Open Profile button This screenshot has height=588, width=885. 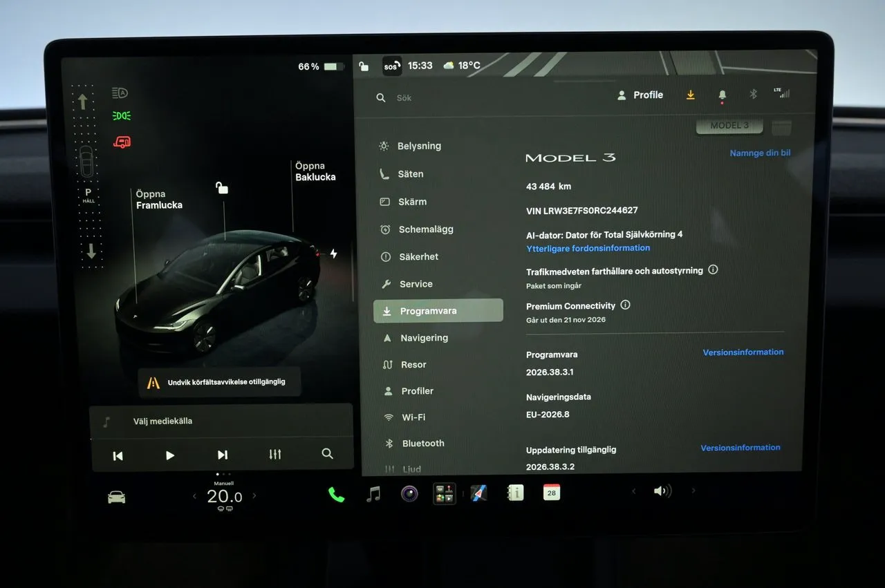point(640,95)
